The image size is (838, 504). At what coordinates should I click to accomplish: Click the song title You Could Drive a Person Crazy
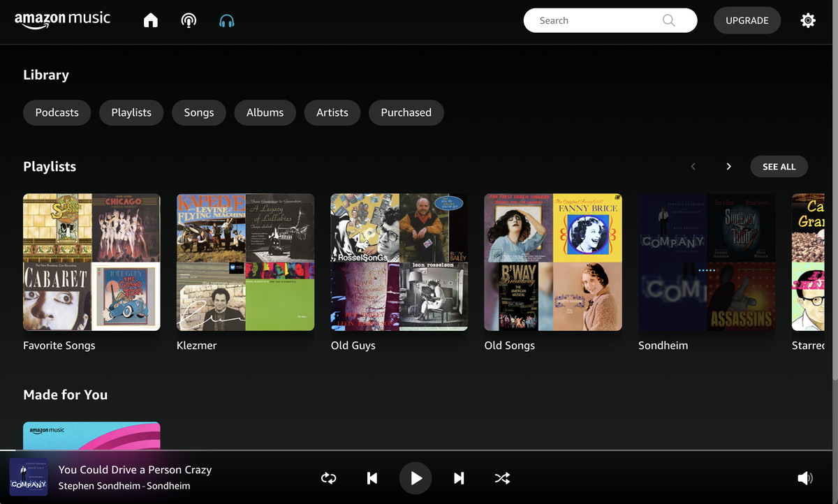[x=135, y=470]
